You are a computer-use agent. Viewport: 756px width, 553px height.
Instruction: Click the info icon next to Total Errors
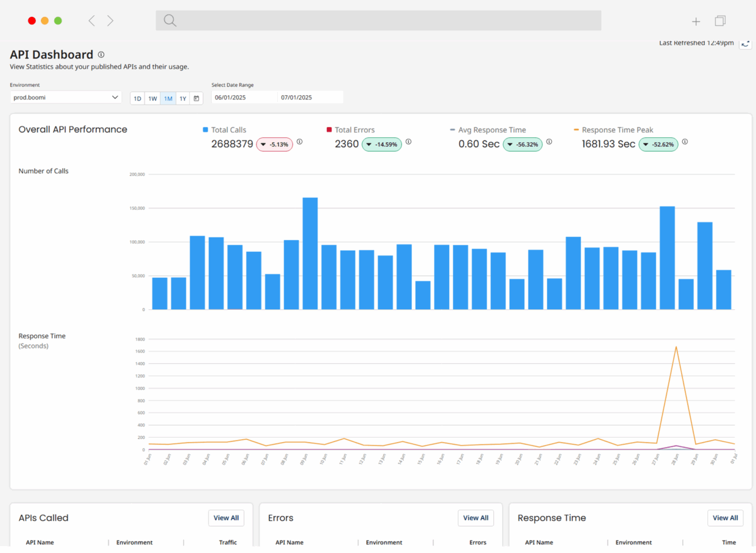pos(408,142)
